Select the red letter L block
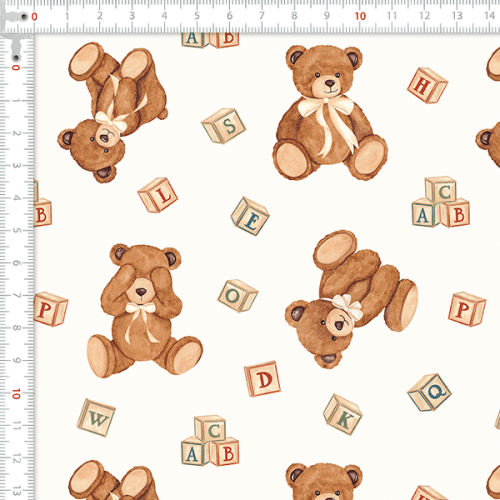 point(158,195)
